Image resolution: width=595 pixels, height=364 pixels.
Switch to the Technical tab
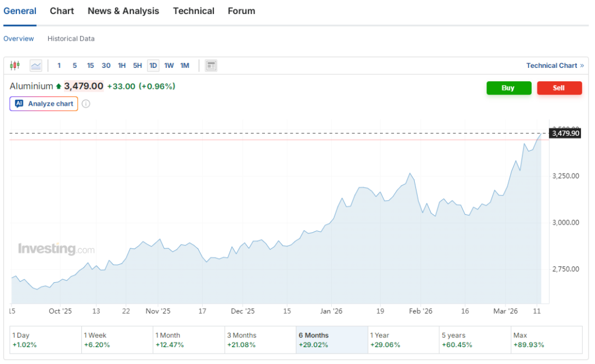[x=193, y=11]
